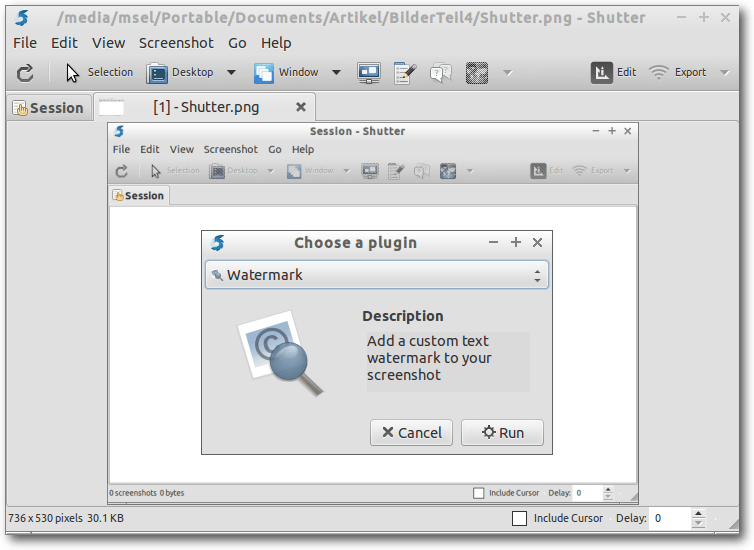754x550 pixels.
Task: Click greyed Edit button in inner window
Action: pyautogui.click(x=547, y=171)
